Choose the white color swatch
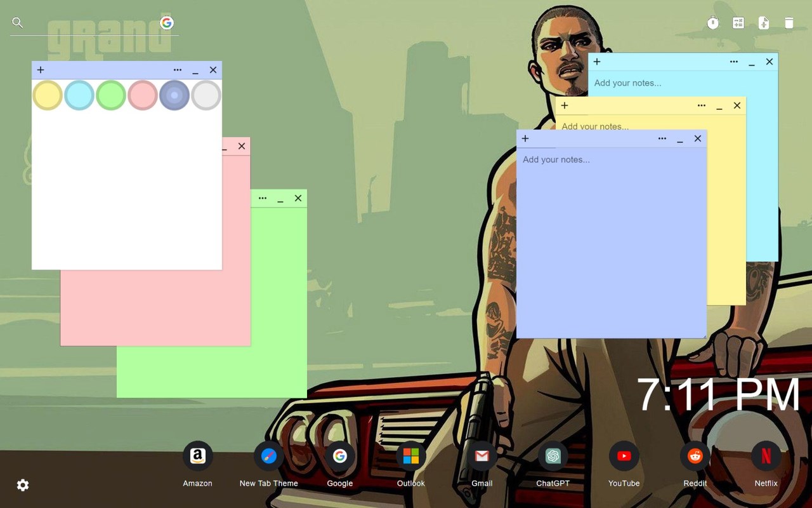This screenshot has width=812, height=508. [206, 95]
